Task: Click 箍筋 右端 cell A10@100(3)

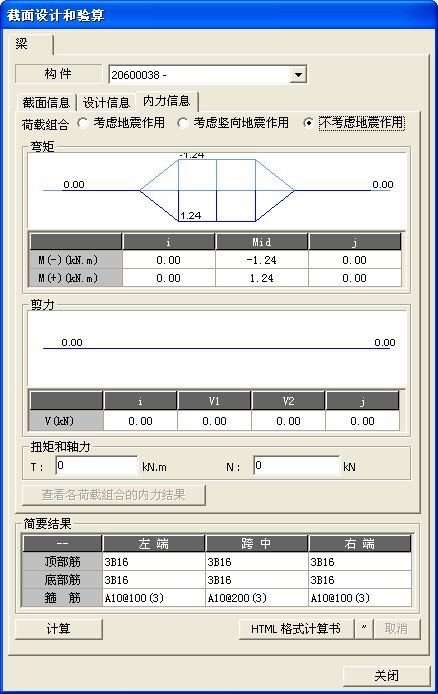Action: 360,598
